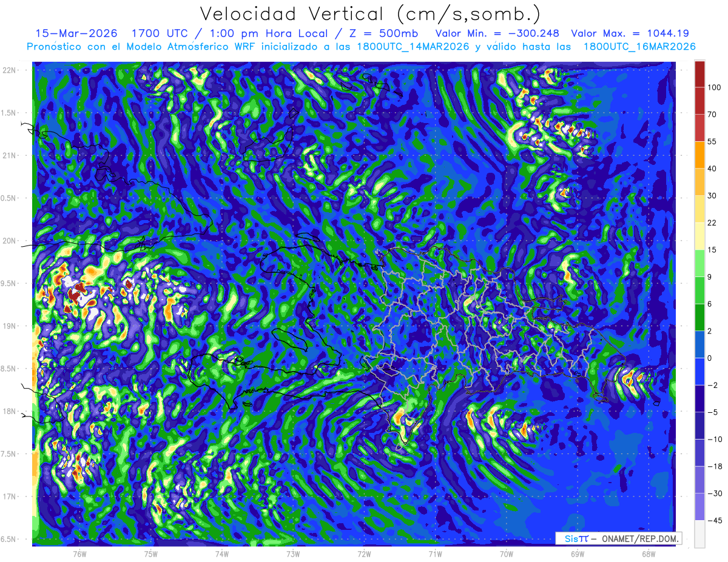Click the colorbar label '40'
Screen dimensions: 728x562
712,169
